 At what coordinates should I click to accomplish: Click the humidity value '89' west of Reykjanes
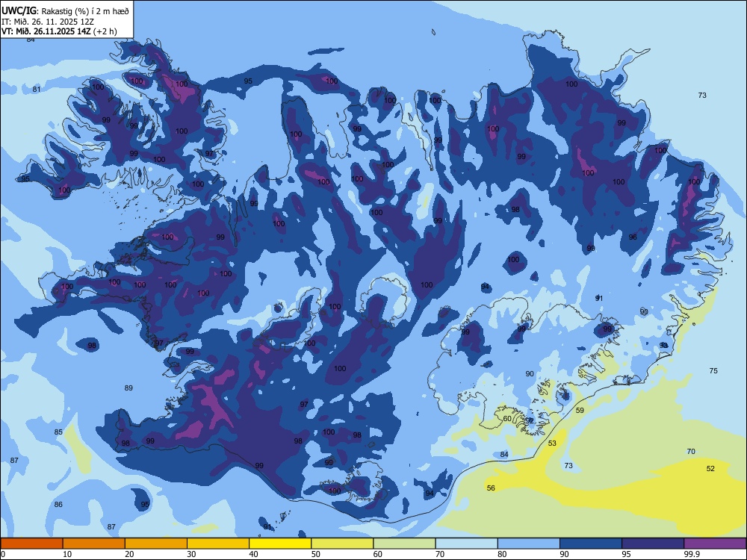click(x=128, y=388)
